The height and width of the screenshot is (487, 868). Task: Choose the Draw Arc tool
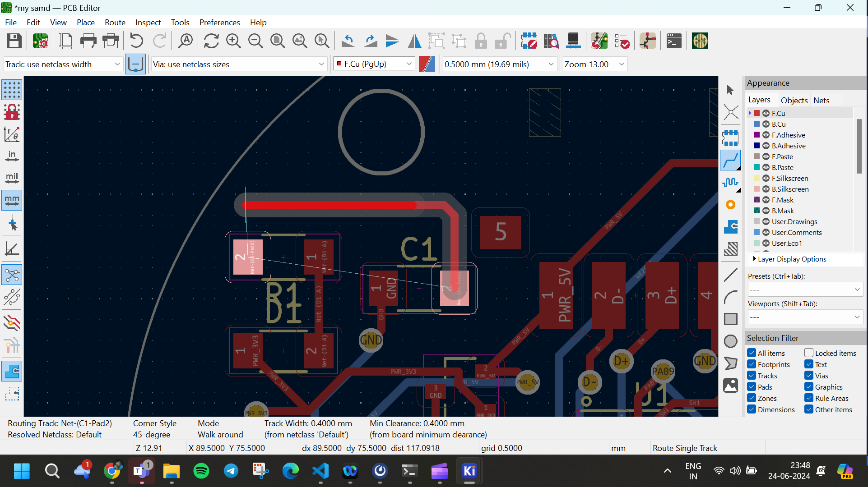click(x=730, y=297)
